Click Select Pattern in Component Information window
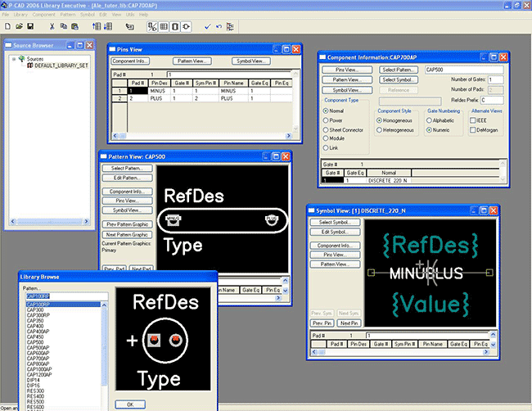The image size is (532, 411). click(399, 70)
